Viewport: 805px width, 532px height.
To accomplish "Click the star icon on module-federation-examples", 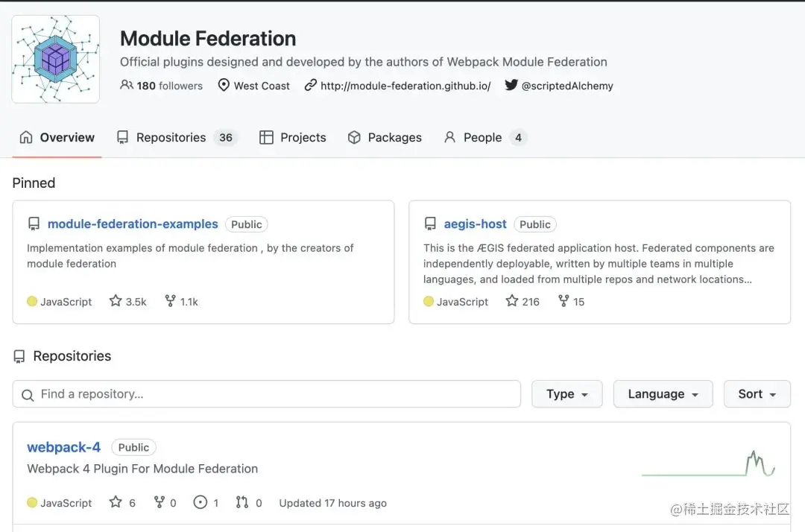I will (116, 301).
